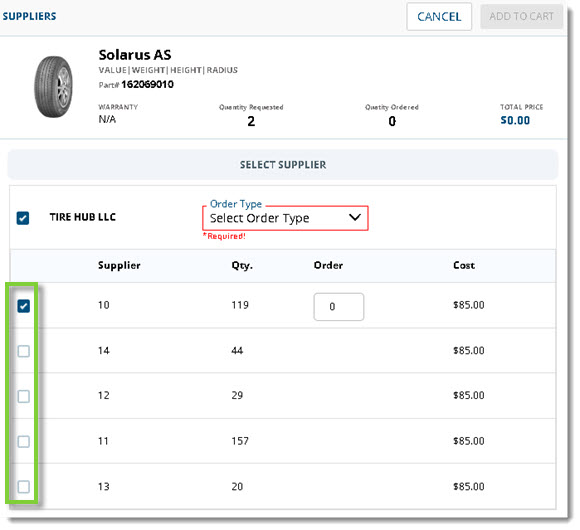This screenshot has width=580, height=530.
Task: Click the Warranty N/A value
Action: (x=107, y=119)
